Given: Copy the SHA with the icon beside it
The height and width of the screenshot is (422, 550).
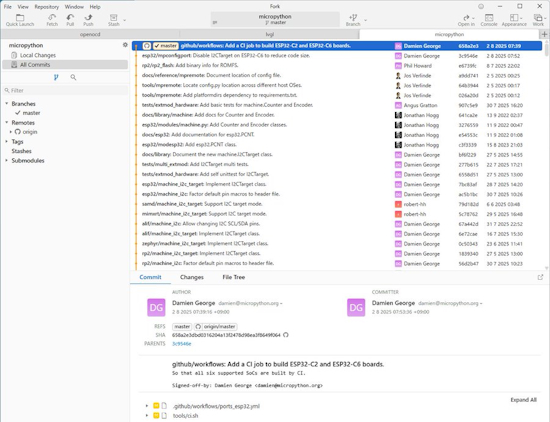Looking at the screenshot, I should point(286,335).
